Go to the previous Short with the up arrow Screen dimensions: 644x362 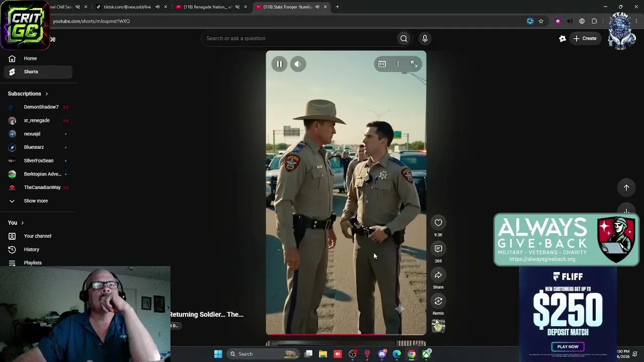tap(626, 188)
